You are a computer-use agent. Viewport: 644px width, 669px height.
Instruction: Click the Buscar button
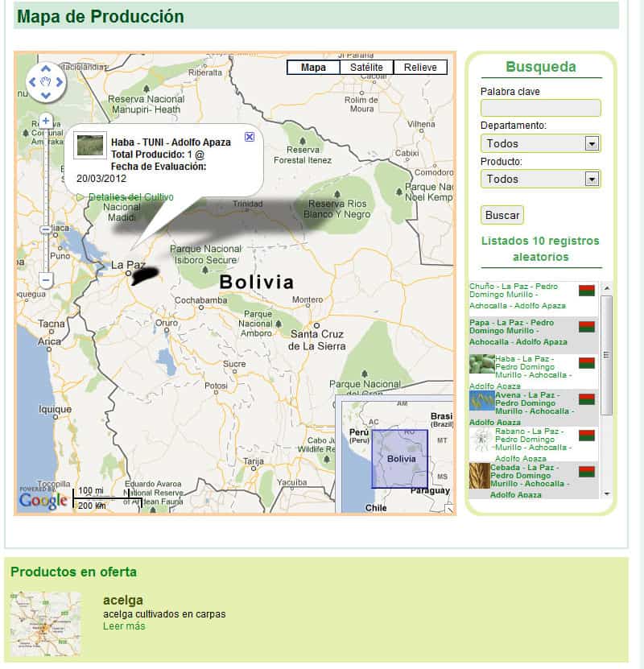[502, 215]
